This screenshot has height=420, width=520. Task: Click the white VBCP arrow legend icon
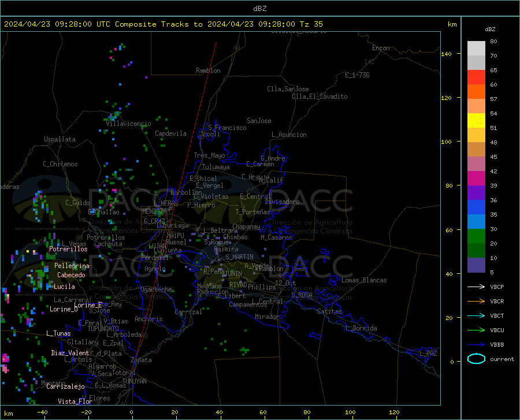pos(476,287)
